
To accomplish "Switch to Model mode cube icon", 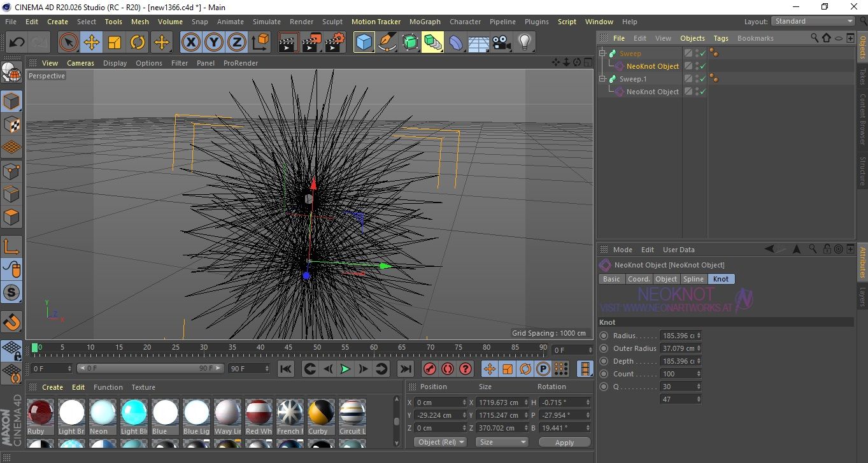I will [x=11, y=101].
